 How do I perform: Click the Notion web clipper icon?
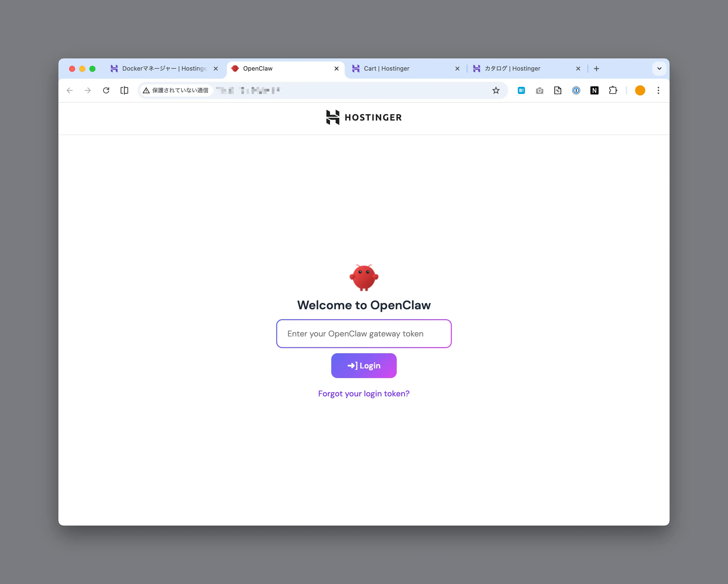coord(594,90)
